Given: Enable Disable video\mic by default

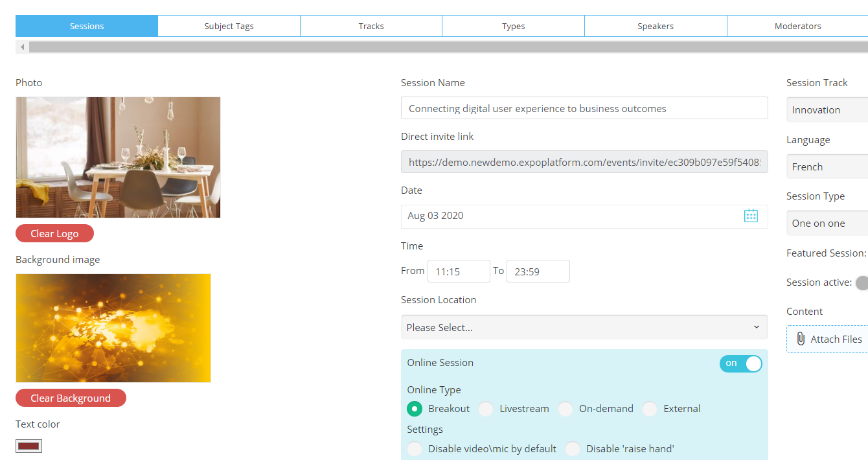Looking at the screenshot, I should point(415,449).
